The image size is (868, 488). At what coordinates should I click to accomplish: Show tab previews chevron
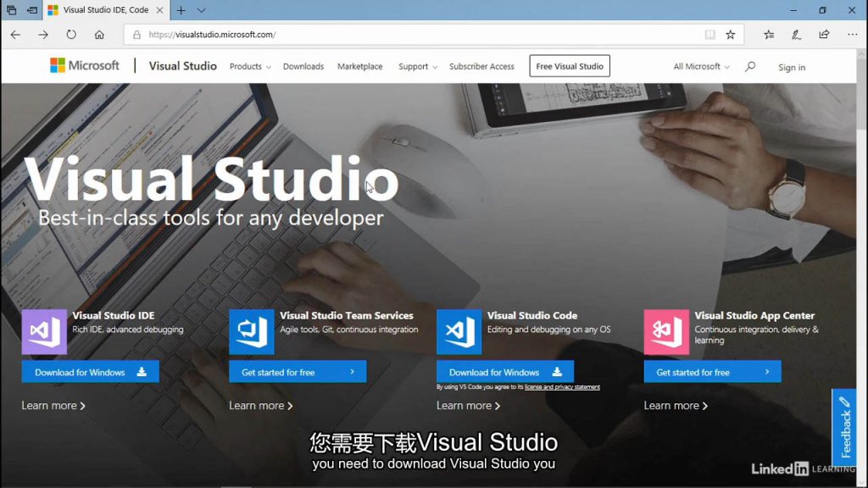202,10
